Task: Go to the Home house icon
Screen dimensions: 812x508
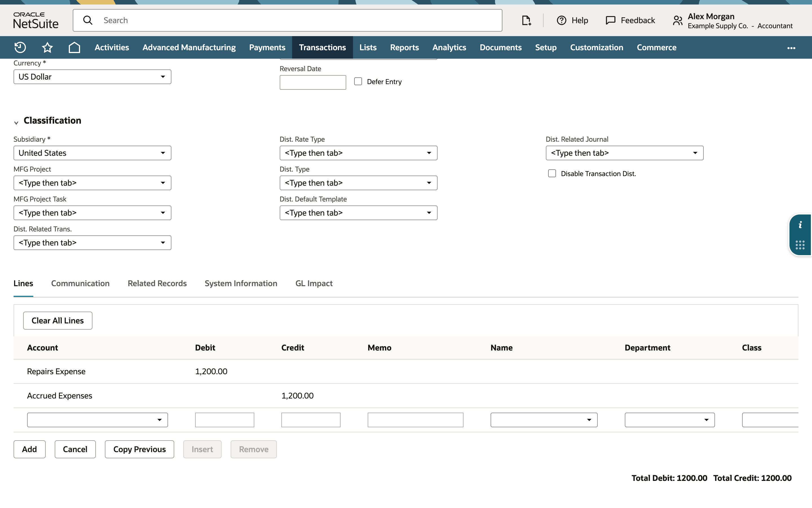Action: (x=74, y=47)
